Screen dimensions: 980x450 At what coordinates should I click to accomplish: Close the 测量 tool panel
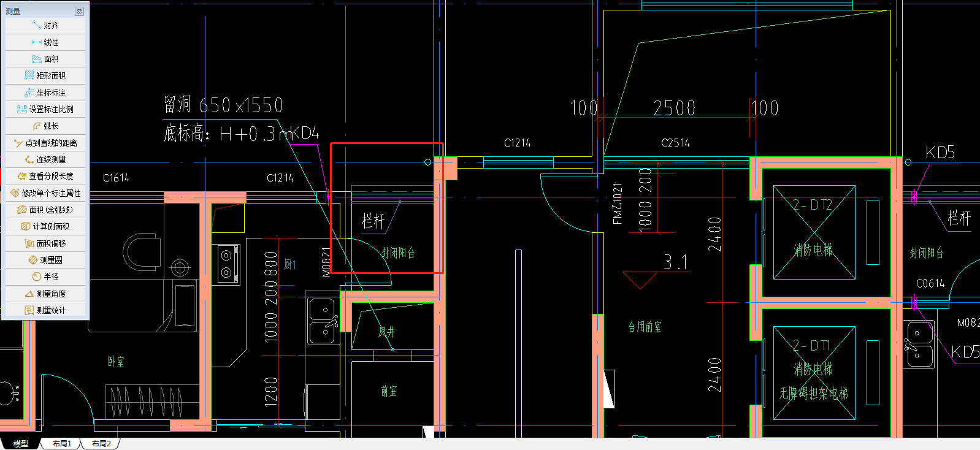(79, 11)
